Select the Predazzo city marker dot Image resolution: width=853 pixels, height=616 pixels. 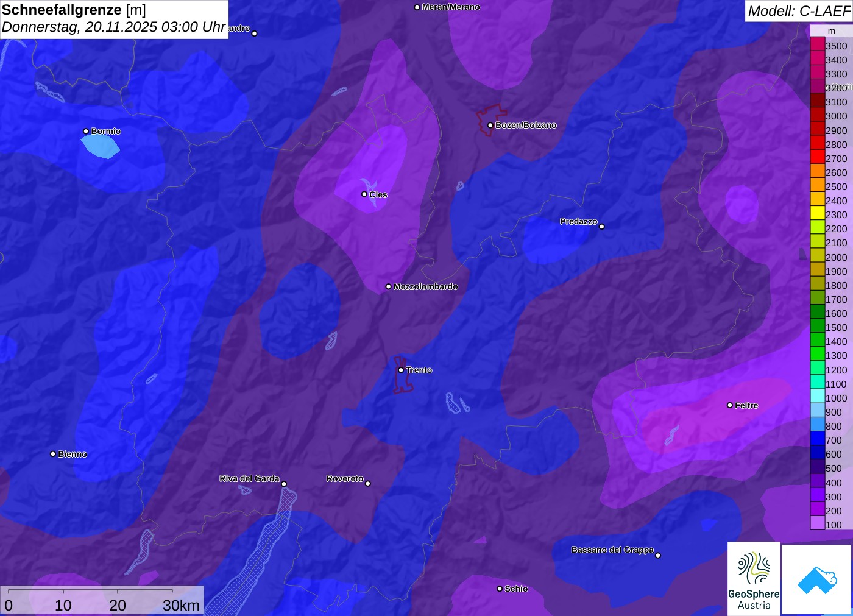(602, 227)
